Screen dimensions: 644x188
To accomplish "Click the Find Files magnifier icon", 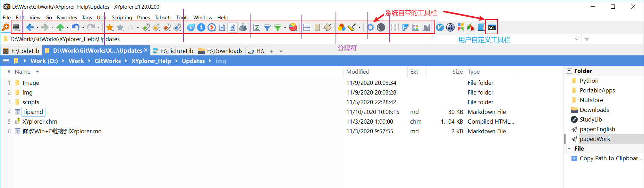I will pyautogui.click(x=6, y=27).
